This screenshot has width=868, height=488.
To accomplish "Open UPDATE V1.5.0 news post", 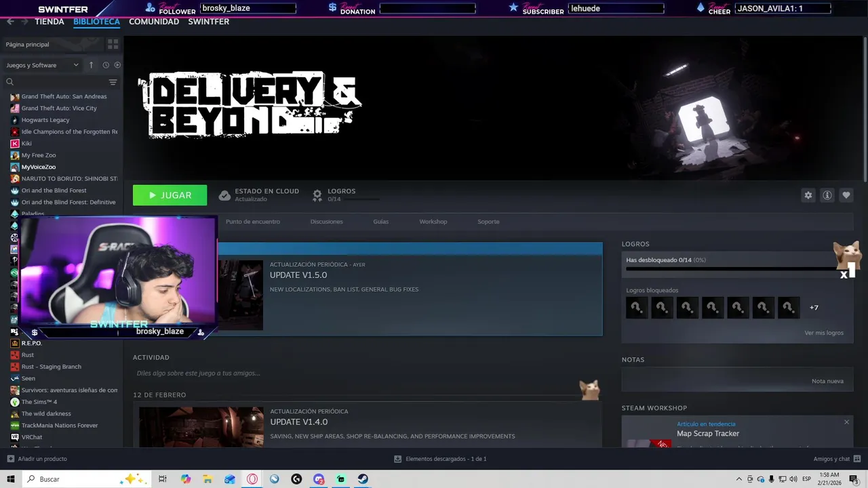I will (x=298, y=275).
